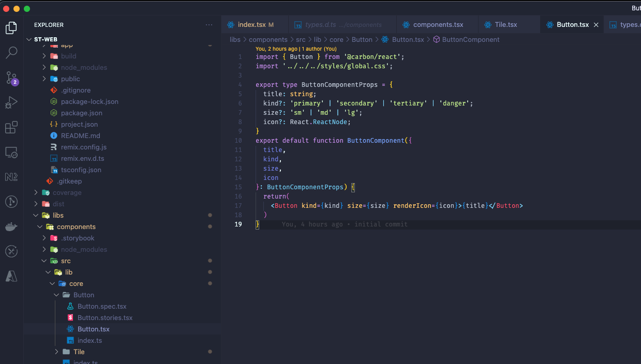
Task: Click the '@carbon/react' import string
Action: 372,57
